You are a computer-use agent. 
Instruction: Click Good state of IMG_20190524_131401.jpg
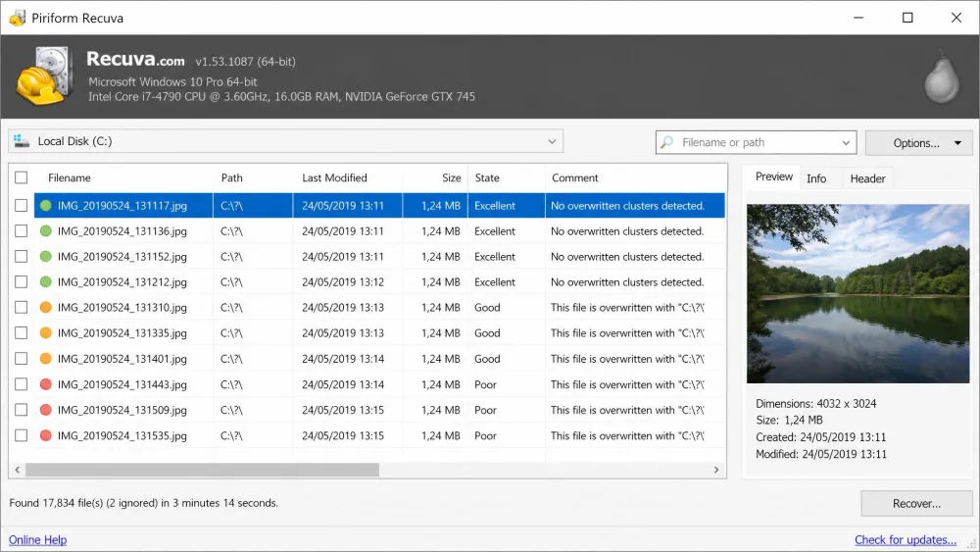(487, 359)
